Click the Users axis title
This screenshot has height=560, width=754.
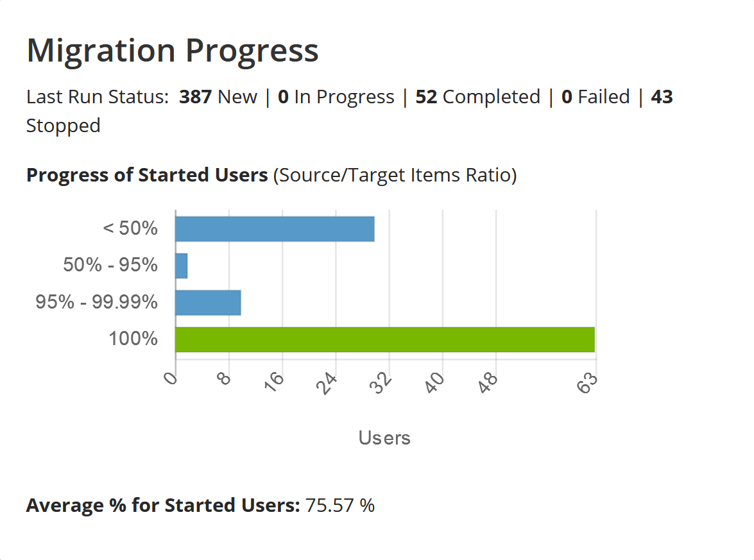384,438
